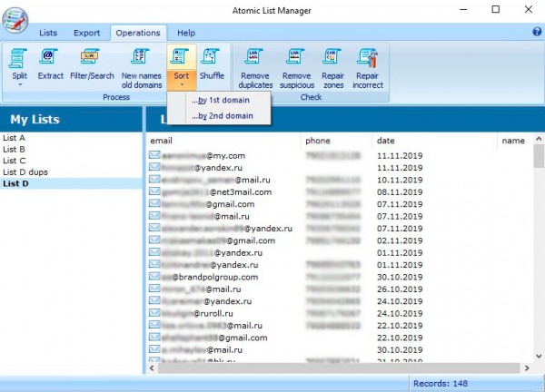Open the Split tool
The width and height of the screenshot is (545, 392).
(x=19, y=64)
